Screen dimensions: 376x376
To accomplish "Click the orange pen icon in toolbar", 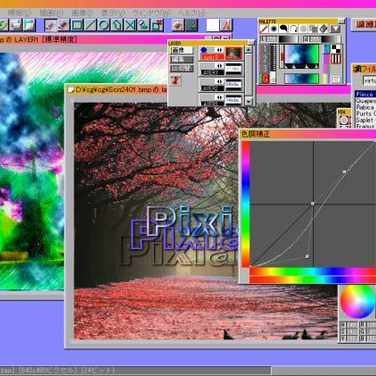I will click(226, 25).
